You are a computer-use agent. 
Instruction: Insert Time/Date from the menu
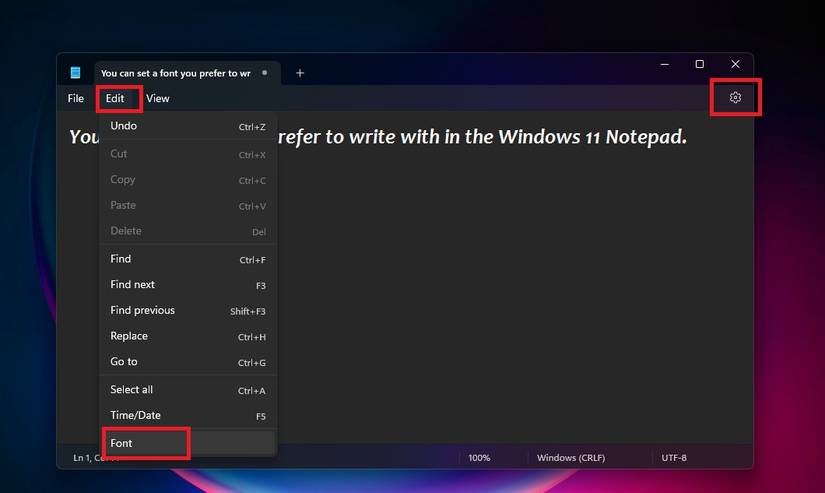[188, 416]
